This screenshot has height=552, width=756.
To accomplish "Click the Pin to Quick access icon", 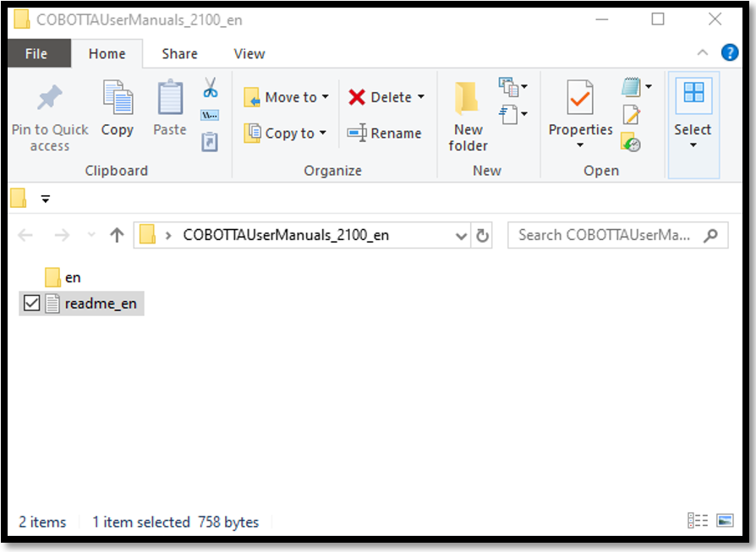I will [50, 97].
